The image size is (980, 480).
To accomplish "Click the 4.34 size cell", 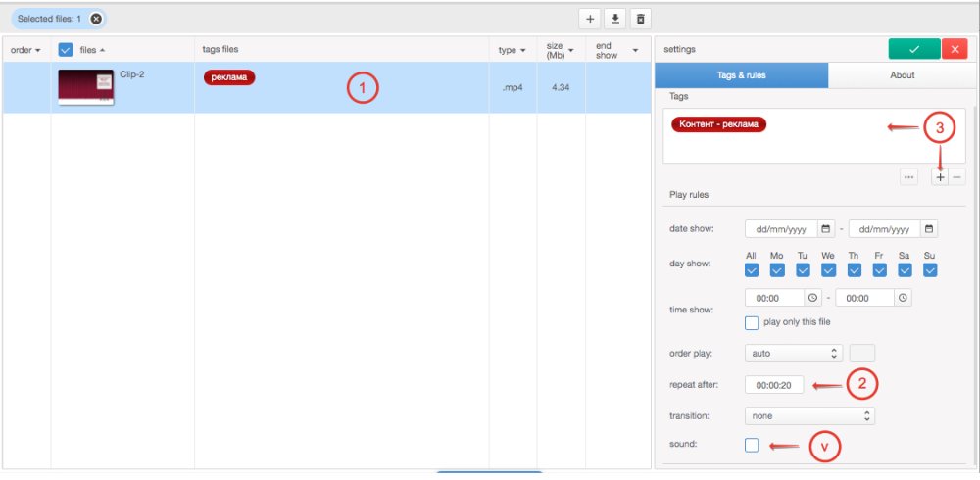I will click(x=562, y=88).
